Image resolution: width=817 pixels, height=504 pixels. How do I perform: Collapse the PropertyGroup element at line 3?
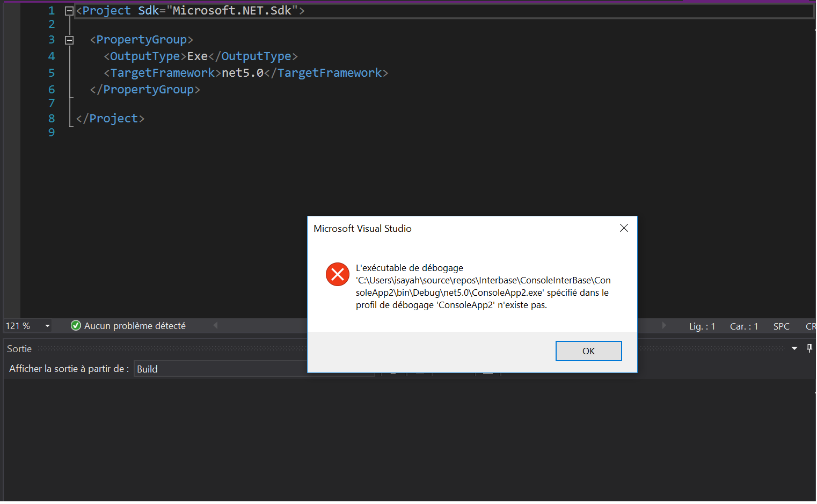69,39
